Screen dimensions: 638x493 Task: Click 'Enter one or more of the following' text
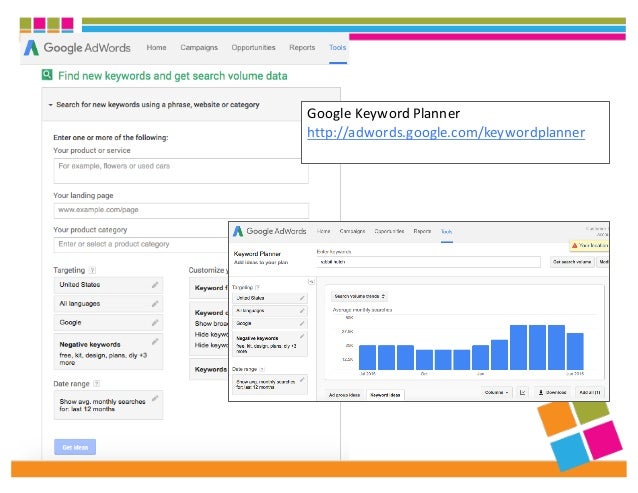click(111, 137)
